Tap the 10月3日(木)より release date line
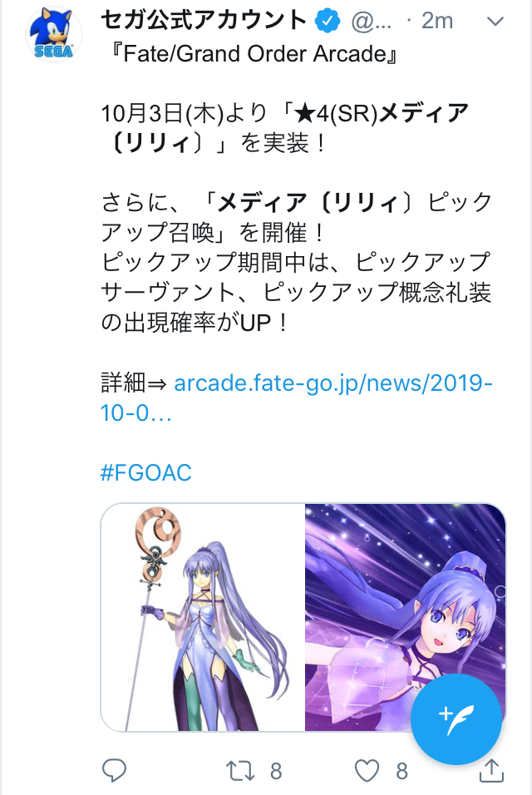The width and height of the screenshot is (532, 795). click(285, 127)
